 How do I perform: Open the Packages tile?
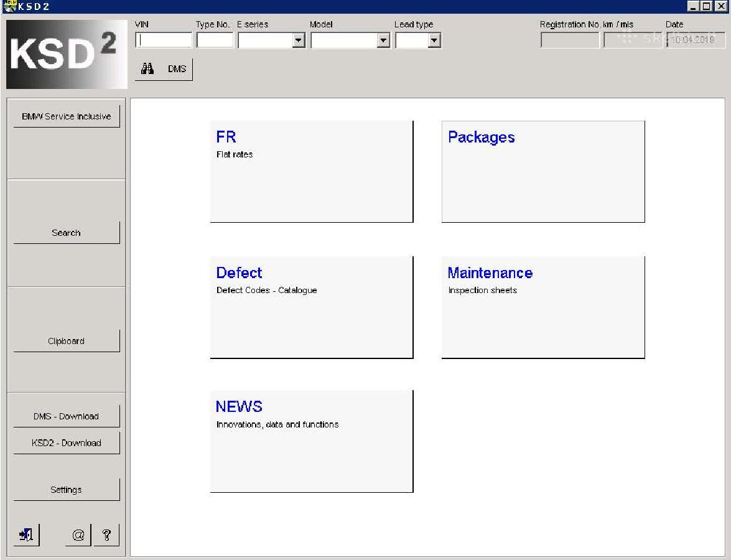(x=543, y=172)
